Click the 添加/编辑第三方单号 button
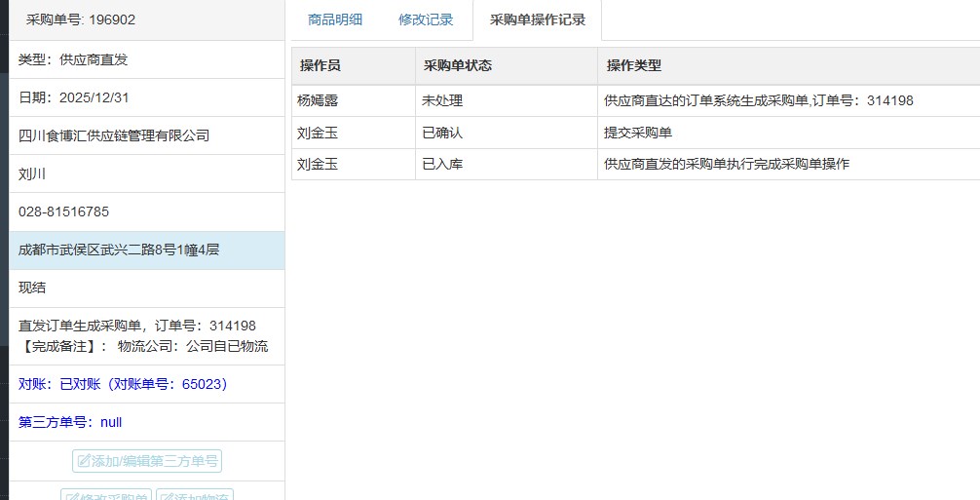The height and width of the screenshot is (500, 980). pyautogui.click(x=146, y=461)
